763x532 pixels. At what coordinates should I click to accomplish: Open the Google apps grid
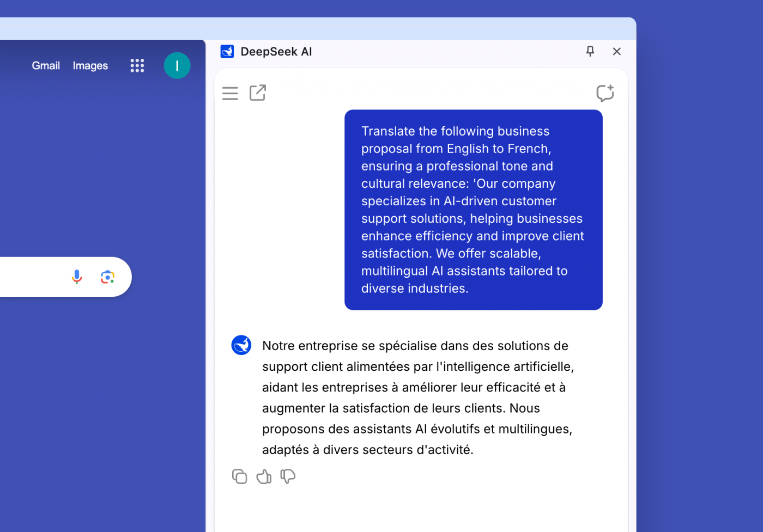[137, 66]
